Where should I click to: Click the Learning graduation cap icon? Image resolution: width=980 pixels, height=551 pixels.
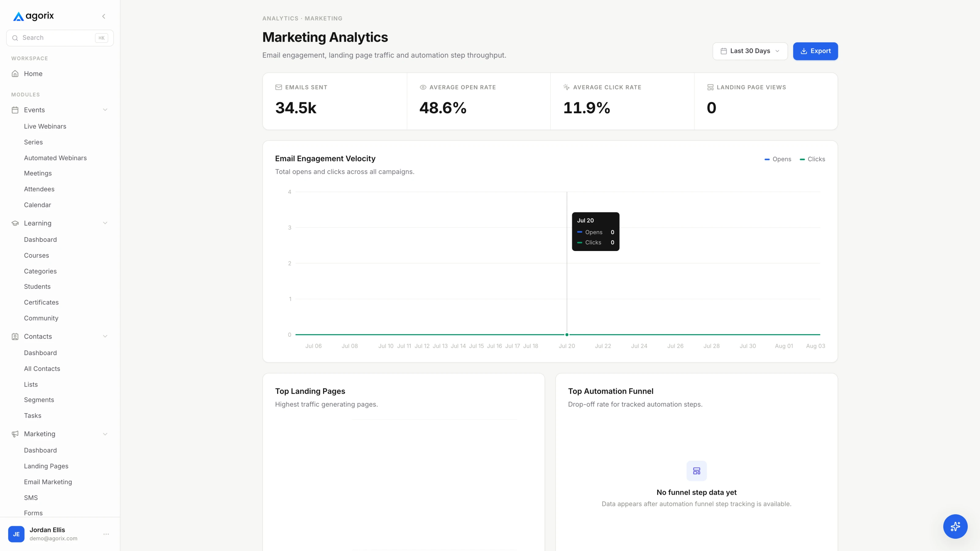coord(15,223)
